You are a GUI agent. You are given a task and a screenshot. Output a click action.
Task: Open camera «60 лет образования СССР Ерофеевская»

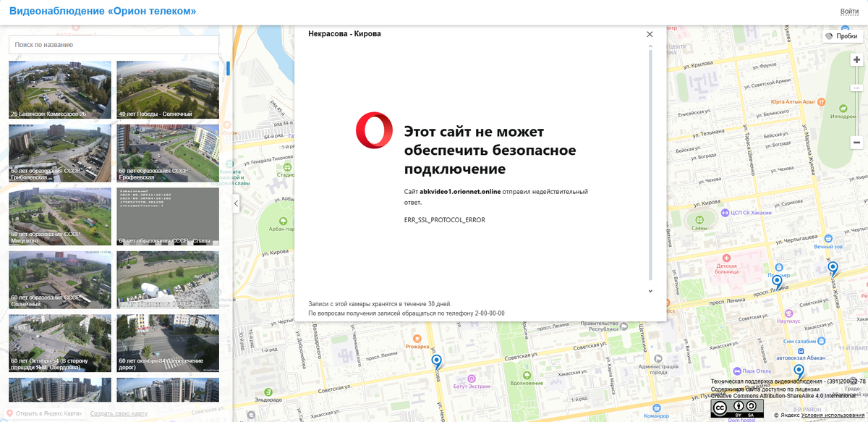click(168, 153)
